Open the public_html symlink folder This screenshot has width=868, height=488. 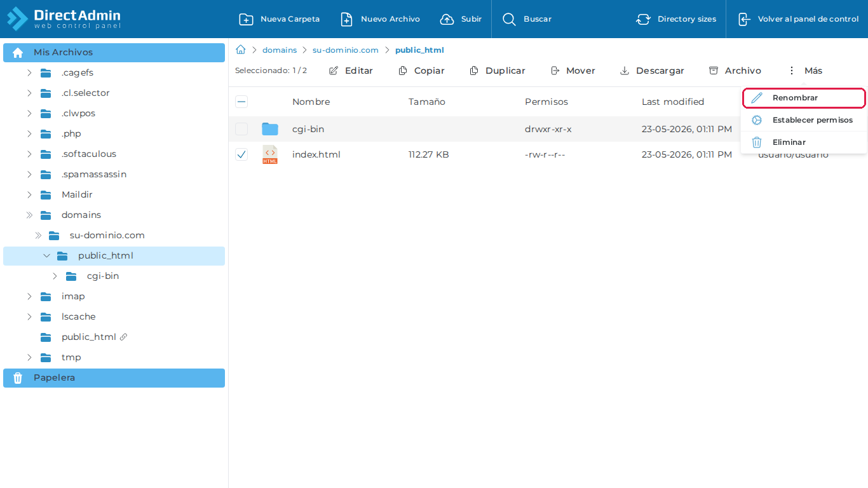point(89,337)
